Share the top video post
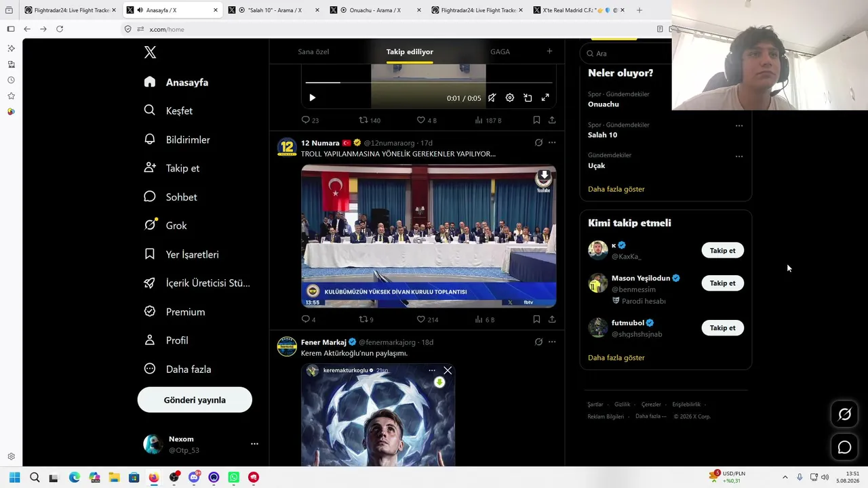The image size is (868, 488). (552, 120)
